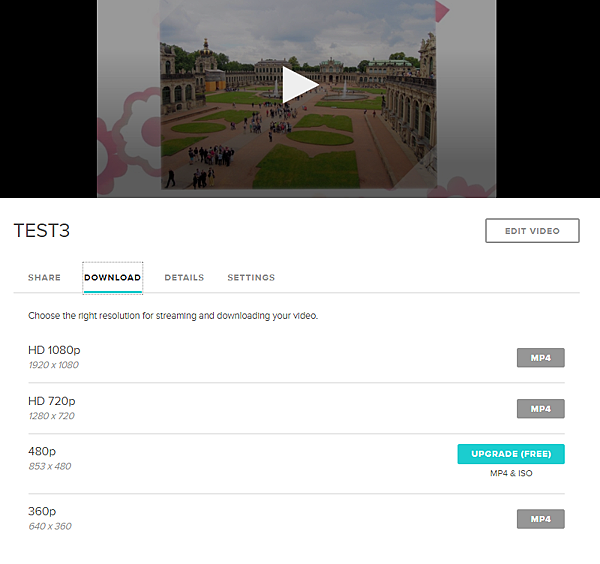The image size is (600, 564).
Task: Click the TEST3 video title
Action: coord(42,231)
